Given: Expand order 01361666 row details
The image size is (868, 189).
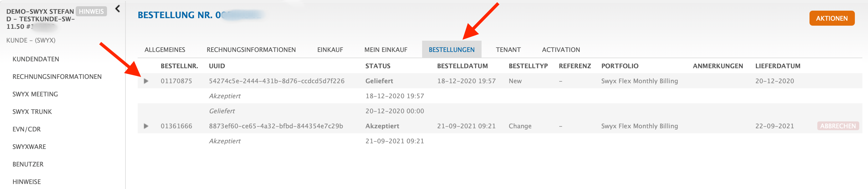Looking at the screenshot, I should (146, 126).
